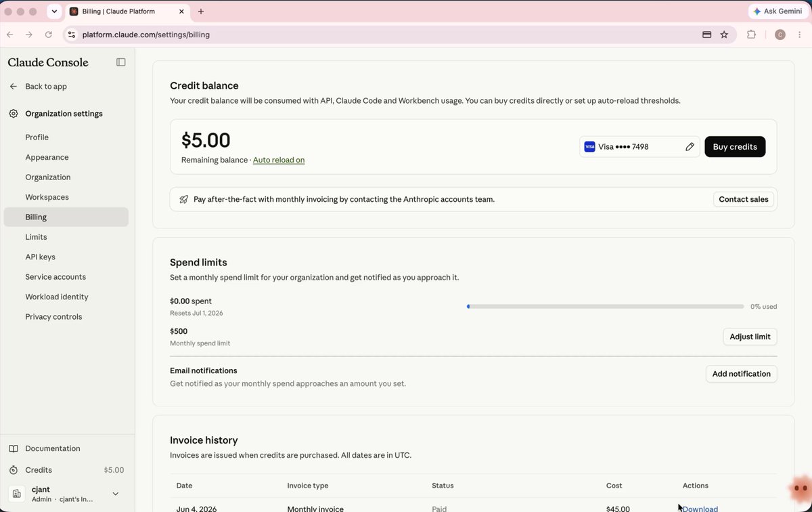This screenshot has height=512, width=812.
Task: Click the Documentation book icon
Action: click(x=14, y=448)
